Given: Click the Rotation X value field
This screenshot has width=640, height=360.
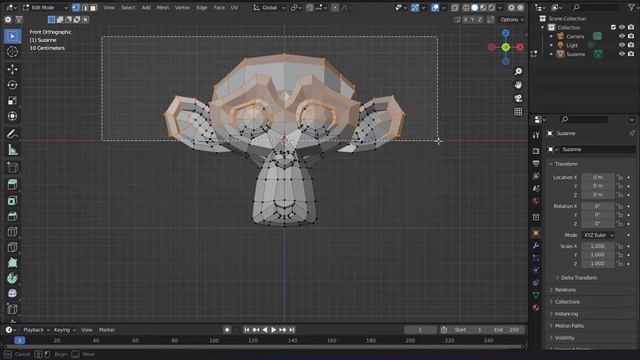Looking at the screenshot, I should (x=598, y=206).
